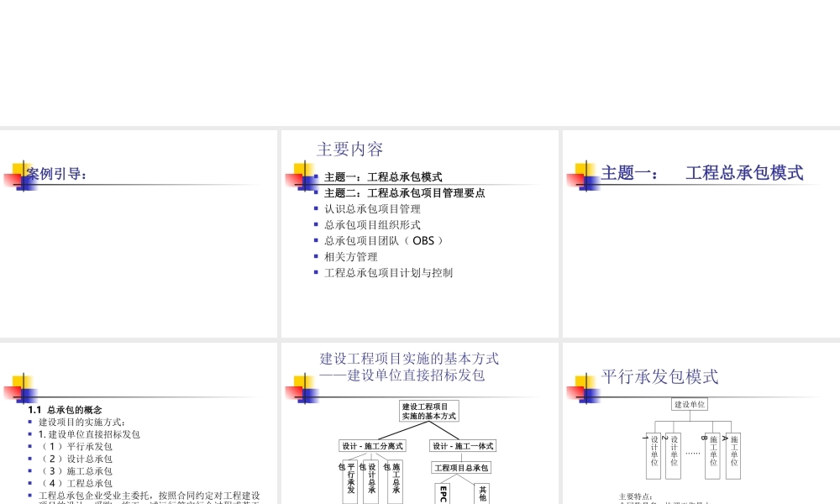This screenshot has height=504, width=840.
Task: Click the '主要特点:' text line
Action: pos(635,496)
